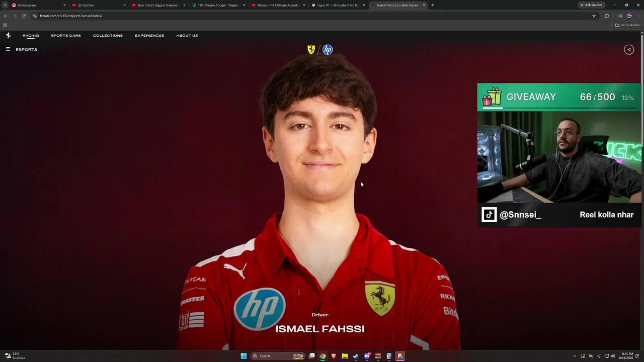The image size is (644, 362).
Task: Open the Calculator app from the taskbar
Action: 389,356
